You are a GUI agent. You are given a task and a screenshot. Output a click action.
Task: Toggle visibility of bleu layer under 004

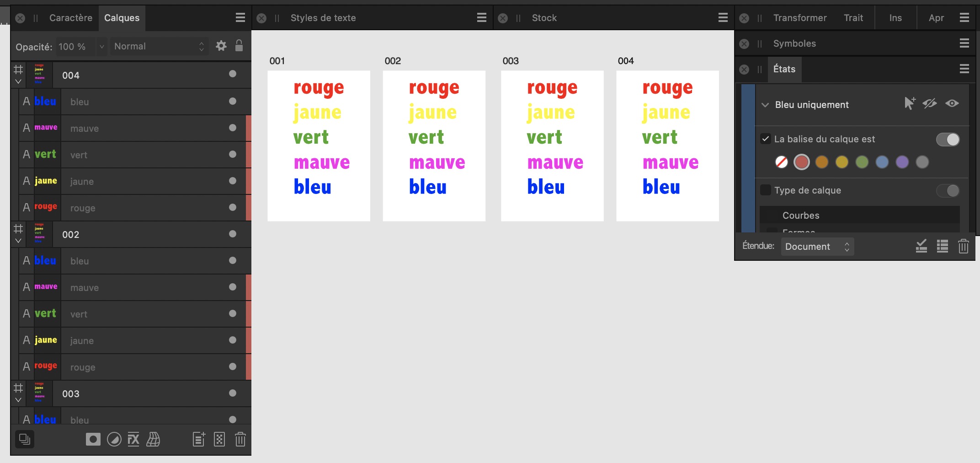pyautogui.click(x=233, y=101)
